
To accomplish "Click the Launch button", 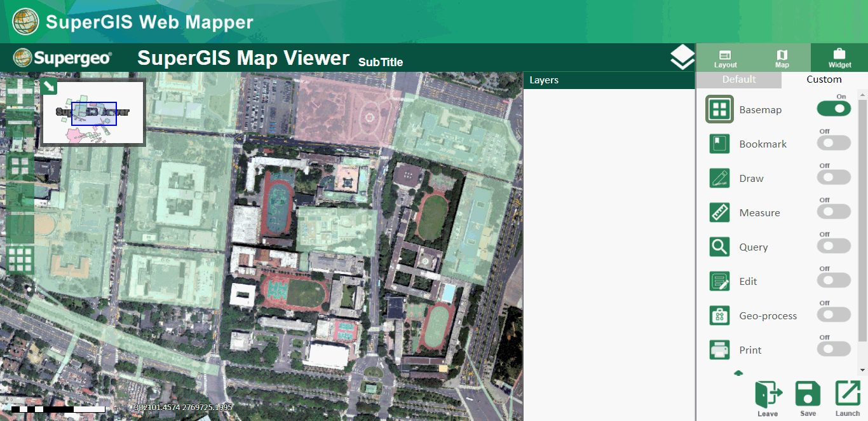I will tap(848, 399).
